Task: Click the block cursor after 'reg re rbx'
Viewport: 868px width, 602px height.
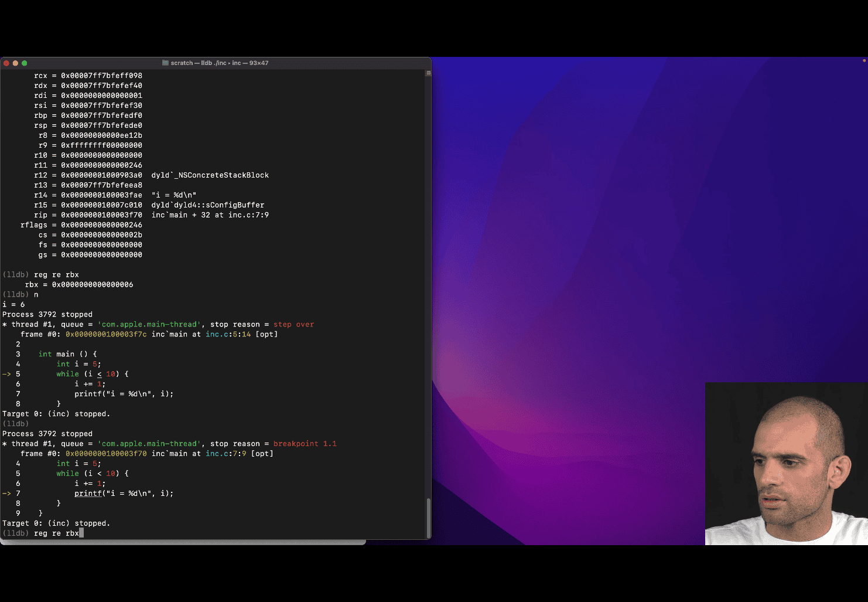Action: (81, 533)
